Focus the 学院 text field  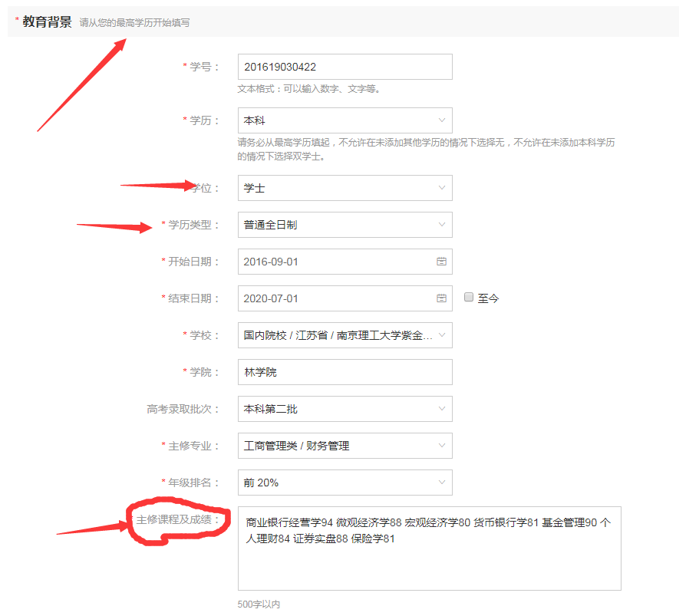click(345, 372)
